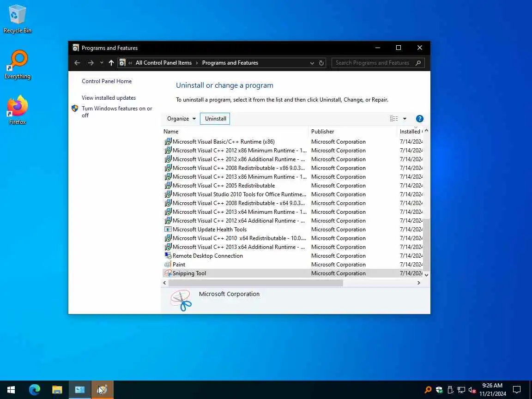Expand the address bar history chevron

[312, 63]
